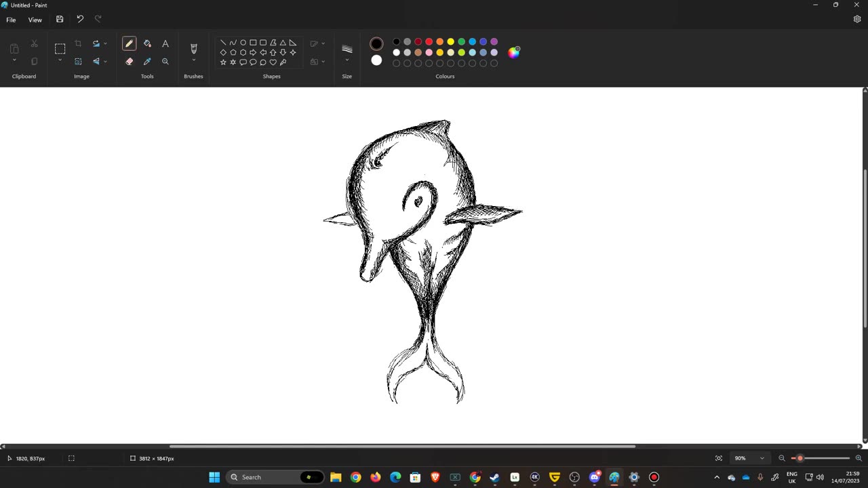
Task: Click the zoom in plus button
Action: pos(859,458)
